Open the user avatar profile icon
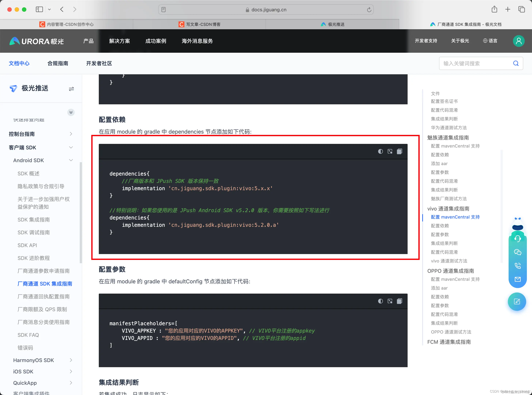The width and height of the screenshot is (532, 395). click(x=518, y=41)
